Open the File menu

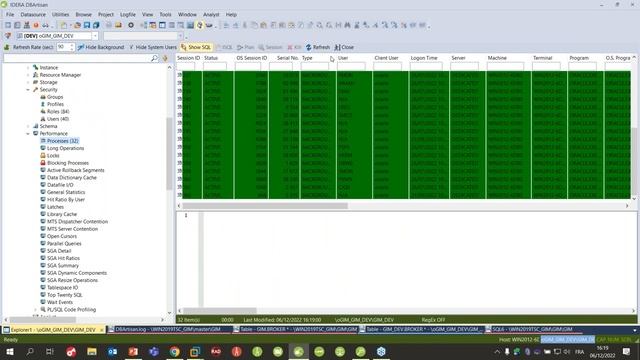coord(10,14)
